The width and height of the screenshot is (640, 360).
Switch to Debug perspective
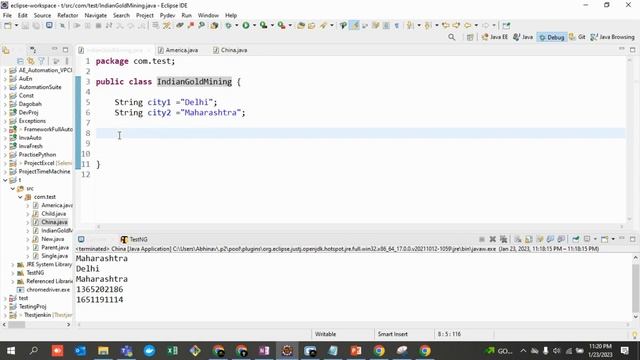551,37
